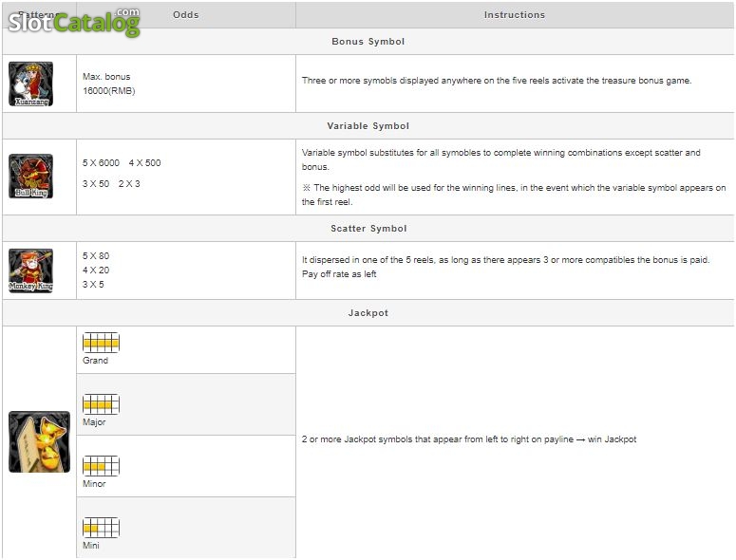Click the '3 X 50' odds value
Viewport: 736px width, 560px height.
(96, 183)
